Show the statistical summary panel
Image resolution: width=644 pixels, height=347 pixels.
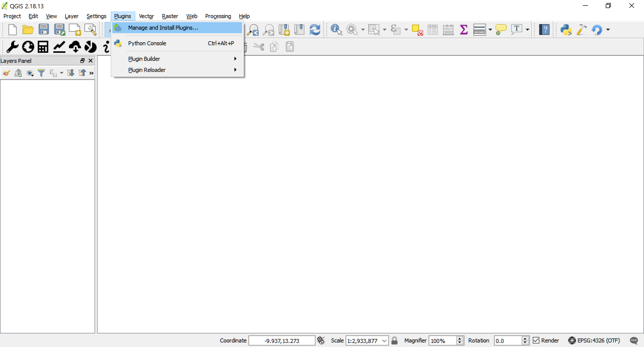(x=464, y=29)
